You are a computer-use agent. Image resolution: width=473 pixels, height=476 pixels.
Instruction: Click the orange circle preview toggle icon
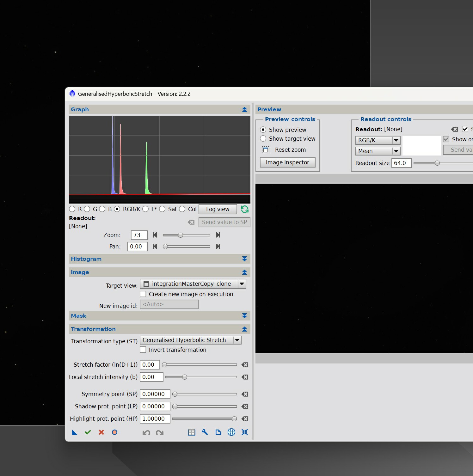click(114, 432)
